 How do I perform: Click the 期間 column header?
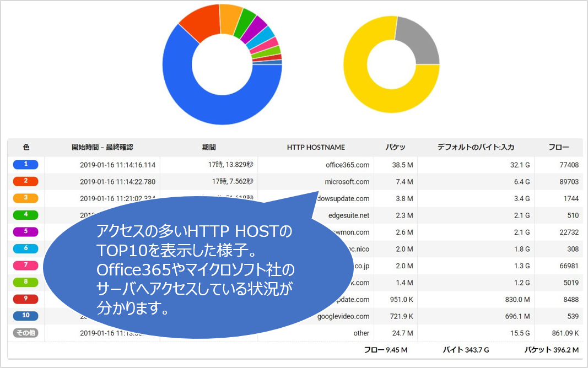[209, 147]
